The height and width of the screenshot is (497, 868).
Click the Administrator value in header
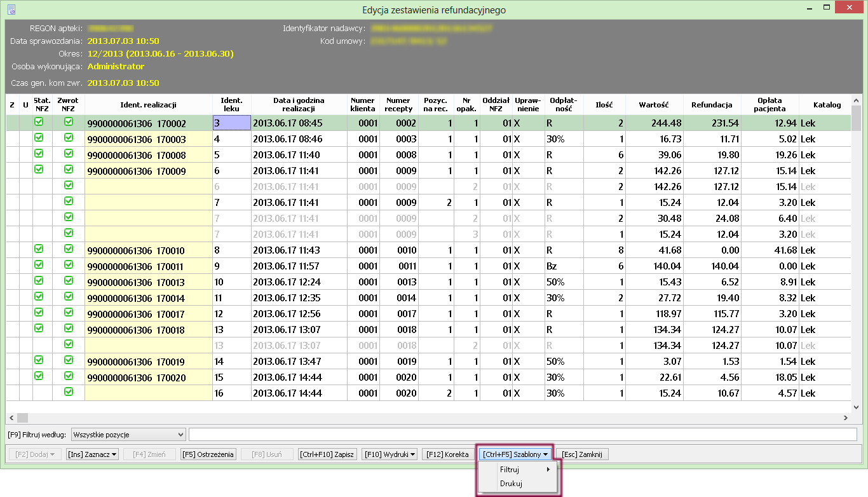coord(116,66)
